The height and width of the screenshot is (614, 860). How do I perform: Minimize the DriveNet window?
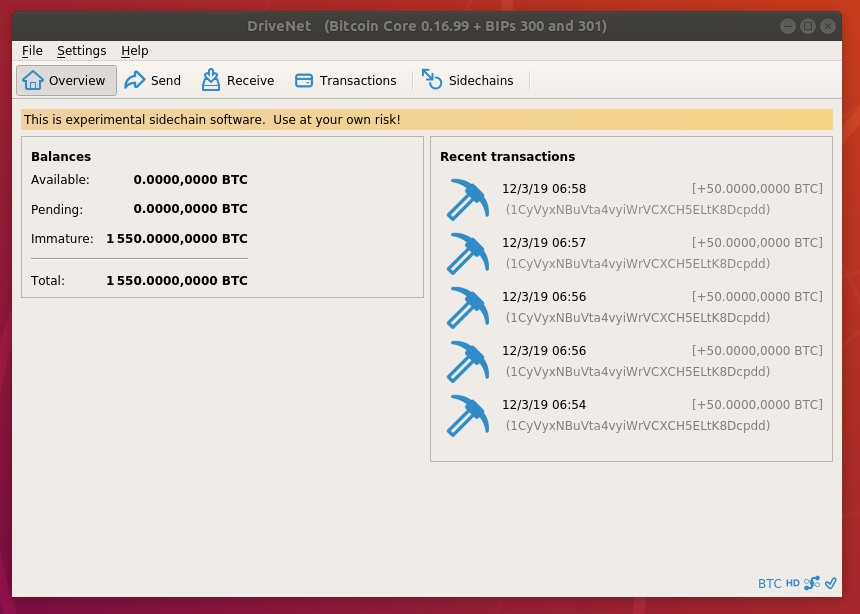(x=788, y=26)
